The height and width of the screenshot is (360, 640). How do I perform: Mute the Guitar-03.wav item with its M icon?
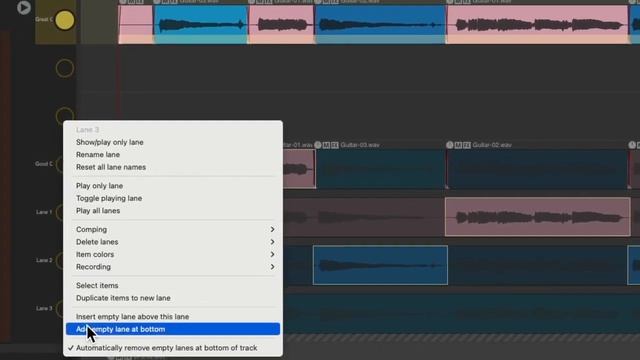point(326,145)
